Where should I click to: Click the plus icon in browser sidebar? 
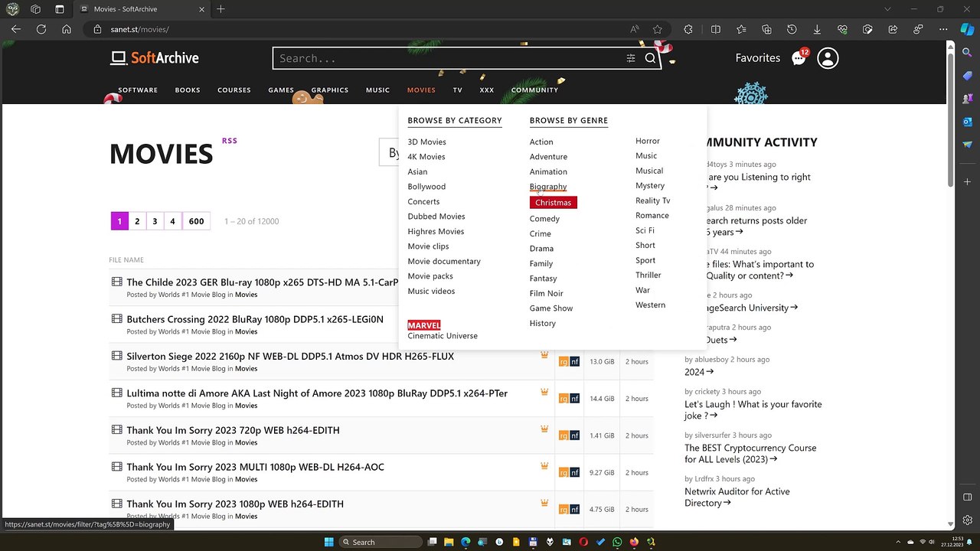click(x=967, y=182)
